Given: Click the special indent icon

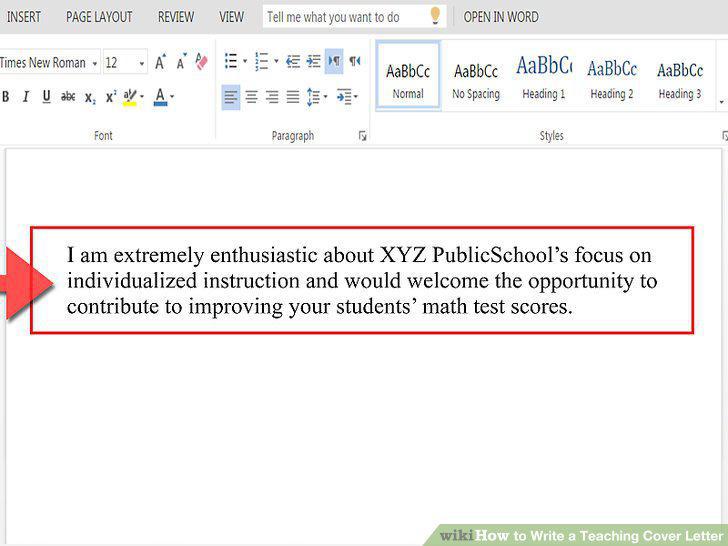Looking at the screenshot, I should (x=344, y=97).
